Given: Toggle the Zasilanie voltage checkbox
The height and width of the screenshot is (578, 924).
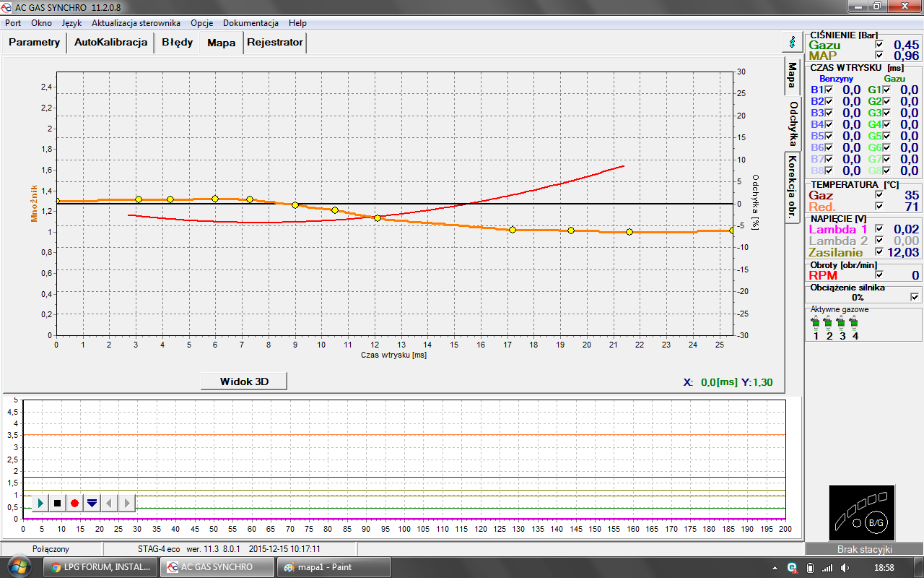Looking at the screenshot, I should pos(879,252).
